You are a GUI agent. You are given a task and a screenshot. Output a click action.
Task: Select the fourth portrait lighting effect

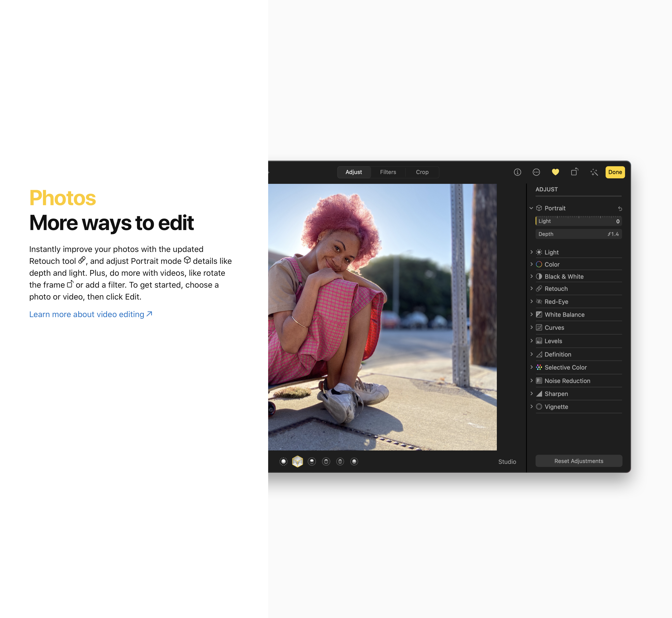pyautogui.click(x=326, y=461)
